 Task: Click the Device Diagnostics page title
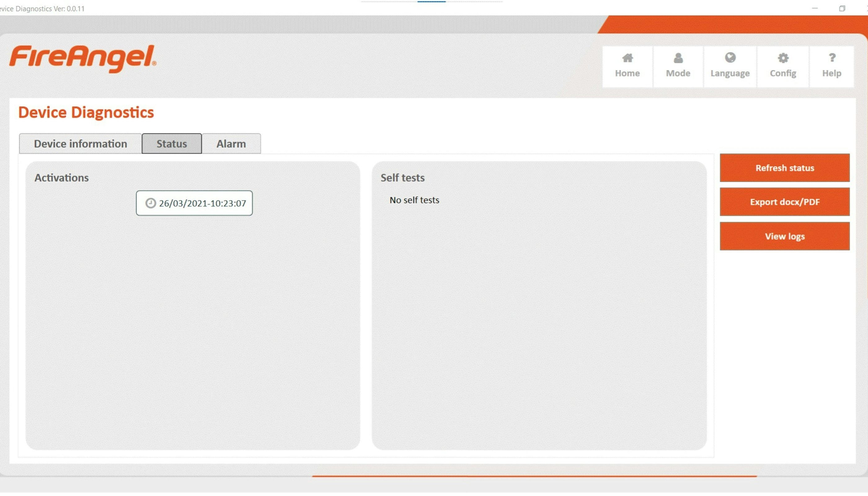click(86, 113)
